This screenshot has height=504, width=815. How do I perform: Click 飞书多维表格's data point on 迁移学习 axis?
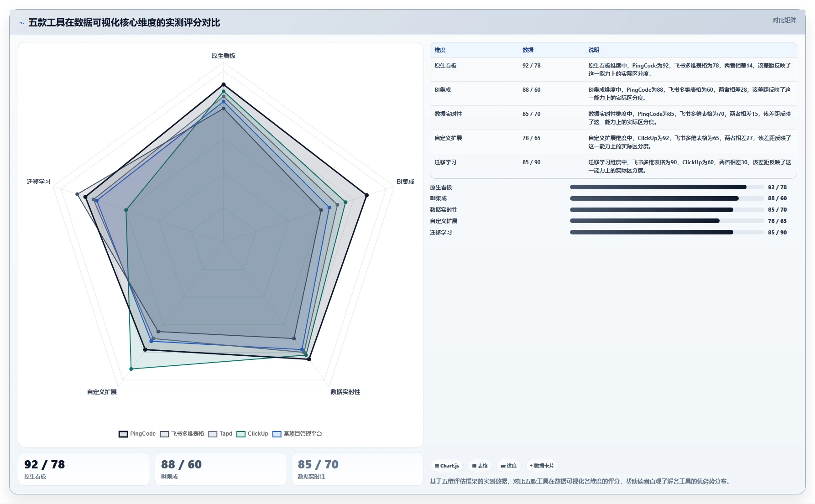(77, 194)
